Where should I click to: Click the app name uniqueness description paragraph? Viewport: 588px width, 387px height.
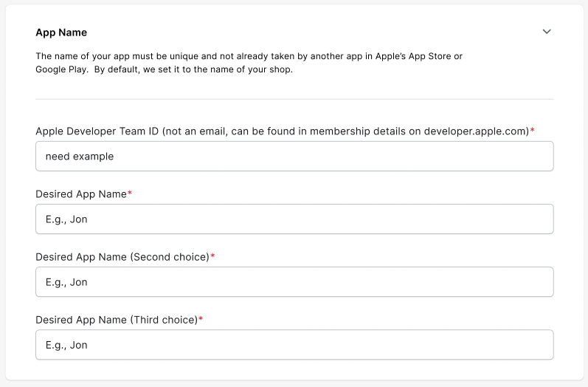point(249,63)
